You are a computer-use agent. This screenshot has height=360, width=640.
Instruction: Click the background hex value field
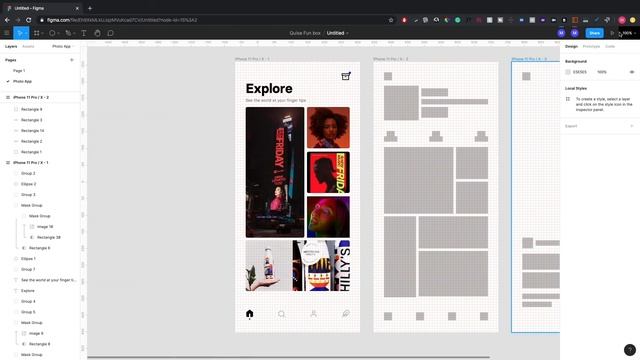[x=580, y=72]
